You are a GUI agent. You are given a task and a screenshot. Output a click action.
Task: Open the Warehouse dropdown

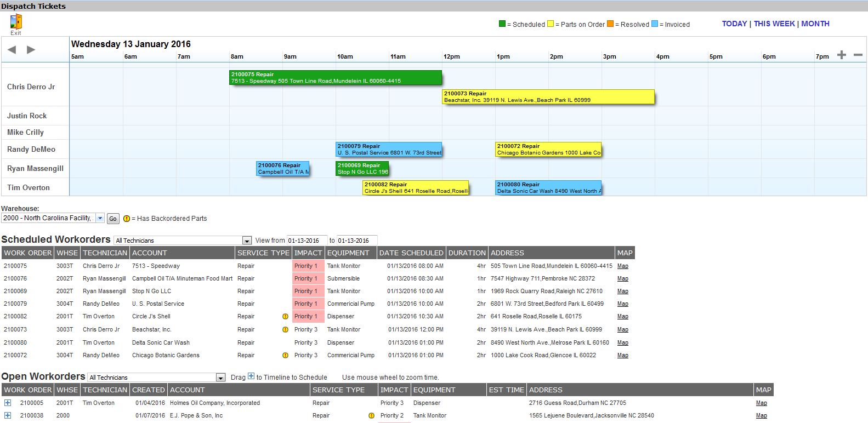click(x=53, y=218)
